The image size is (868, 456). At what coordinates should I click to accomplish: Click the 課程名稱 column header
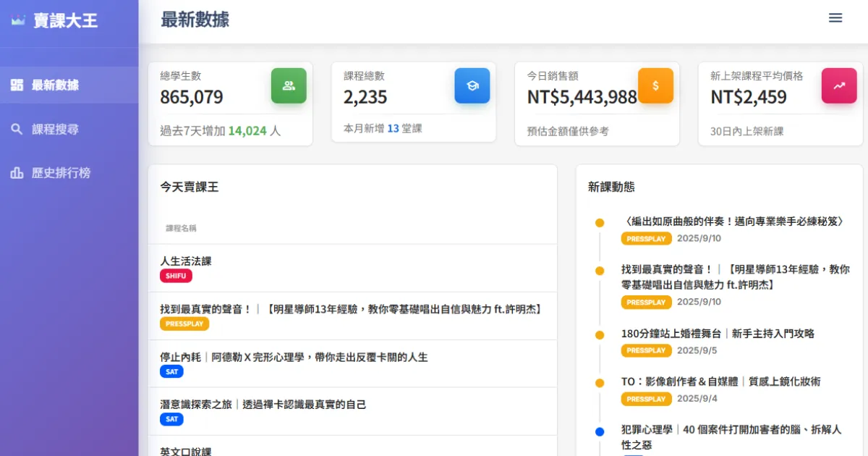[181, 228]
